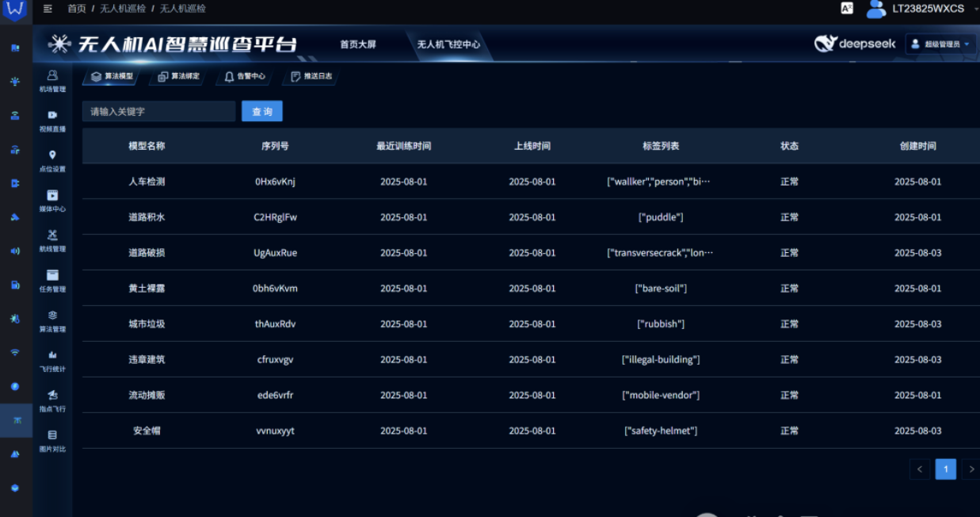Select 首页大屏 in the top navigation
Screen dimensions: 980x517
pyautogui.click(x=358, y=44)
